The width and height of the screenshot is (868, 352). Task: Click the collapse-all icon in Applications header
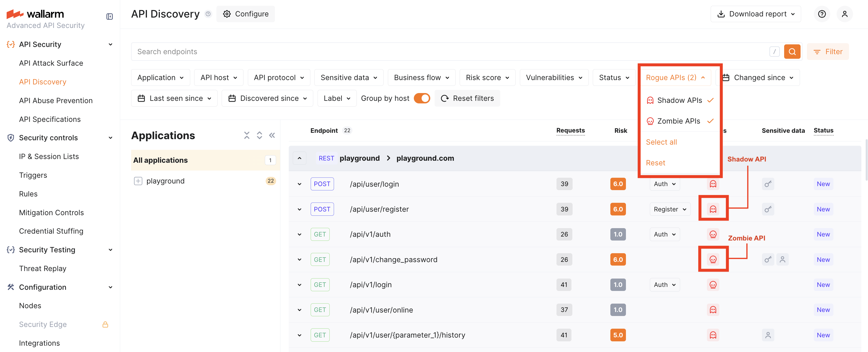click(x=247, y=135)
